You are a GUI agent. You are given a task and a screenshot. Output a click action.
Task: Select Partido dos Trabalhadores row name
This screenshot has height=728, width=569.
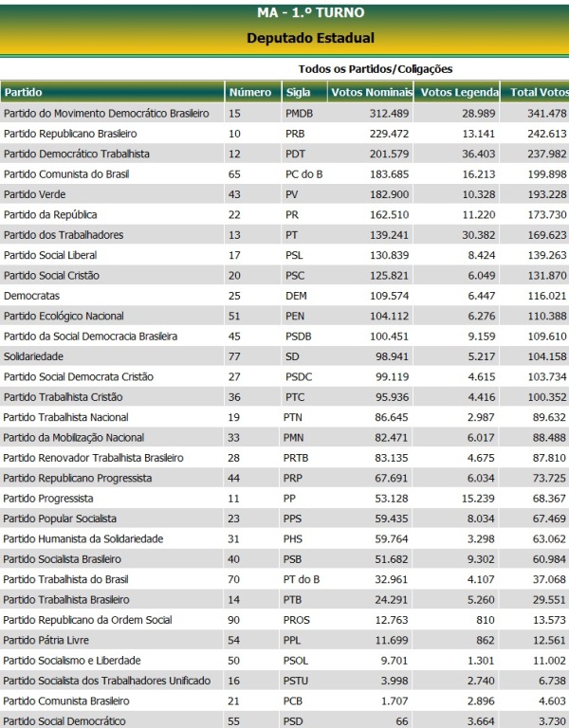(64, 235)
